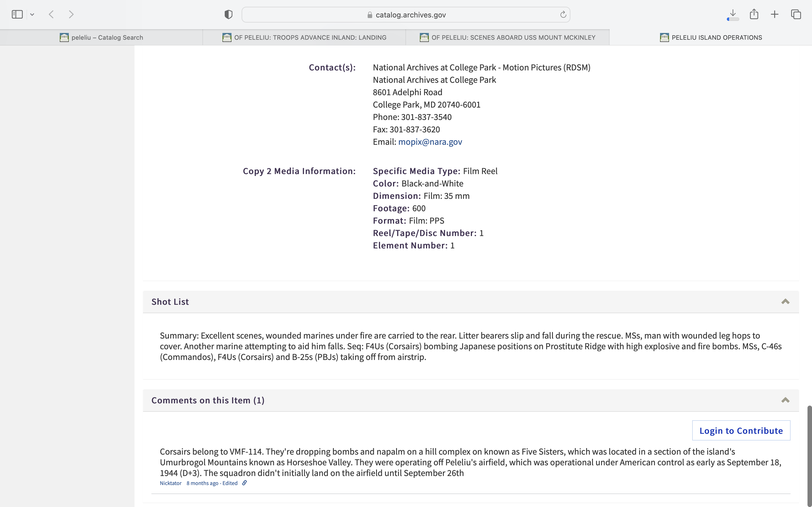
Task: Click the Login to Contribute button
Action: tap(741, 431)
